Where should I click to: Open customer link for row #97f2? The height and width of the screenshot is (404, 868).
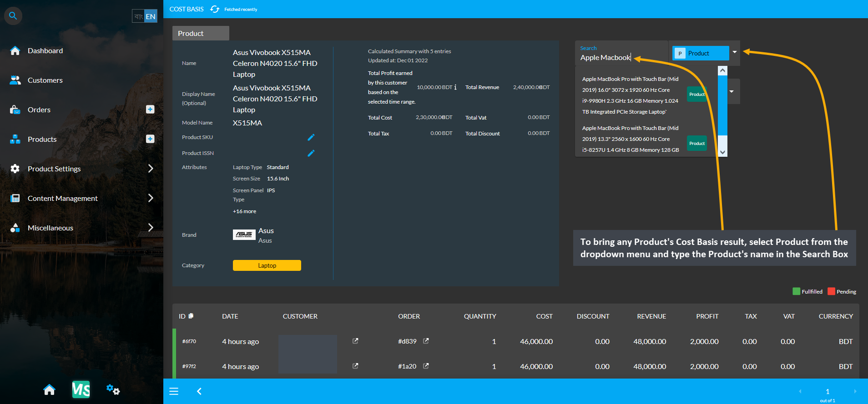click(x=355, y=366)
